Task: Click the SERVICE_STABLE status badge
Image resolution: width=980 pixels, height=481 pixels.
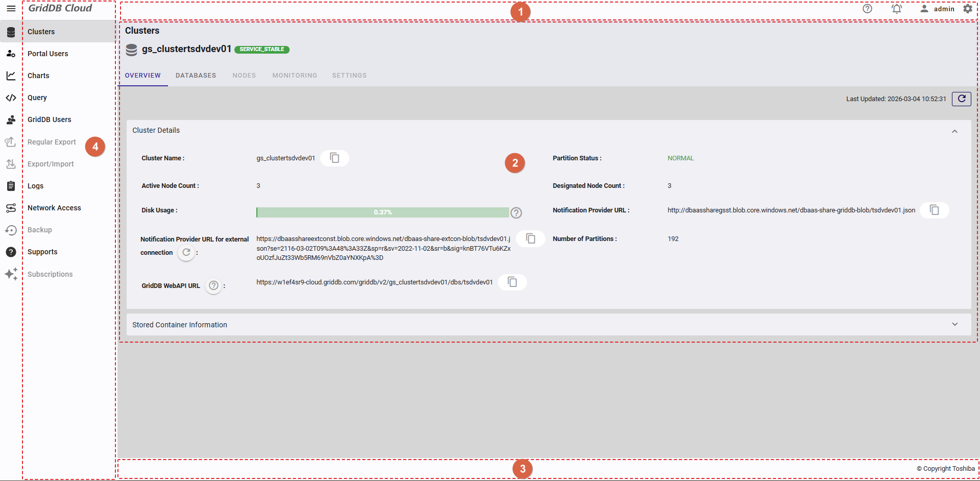Action: coord(262,50)
